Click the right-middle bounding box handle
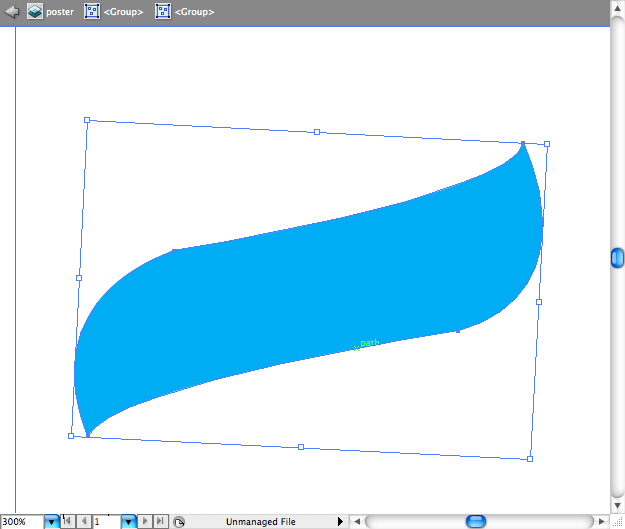Screen dimensions: 625x529 pyautogui.click(x=539, y=302)
